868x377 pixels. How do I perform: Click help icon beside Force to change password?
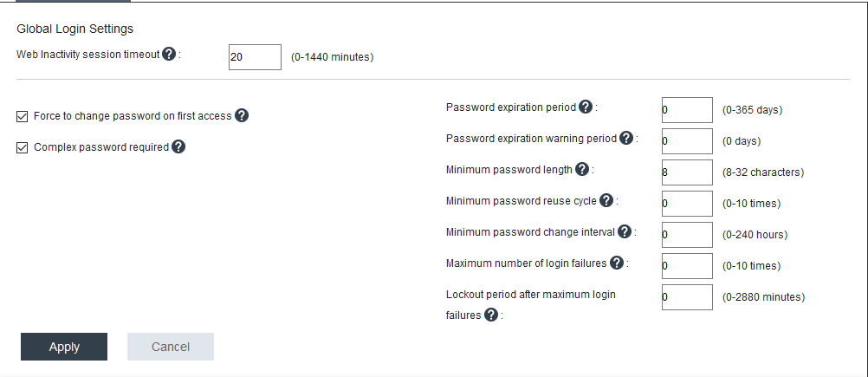242,115
